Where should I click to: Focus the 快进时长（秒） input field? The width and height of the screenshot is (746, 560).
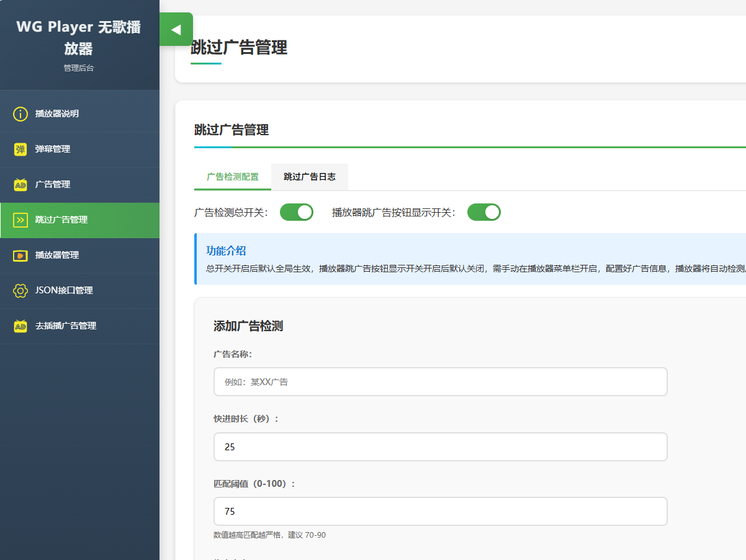point(440,447)
